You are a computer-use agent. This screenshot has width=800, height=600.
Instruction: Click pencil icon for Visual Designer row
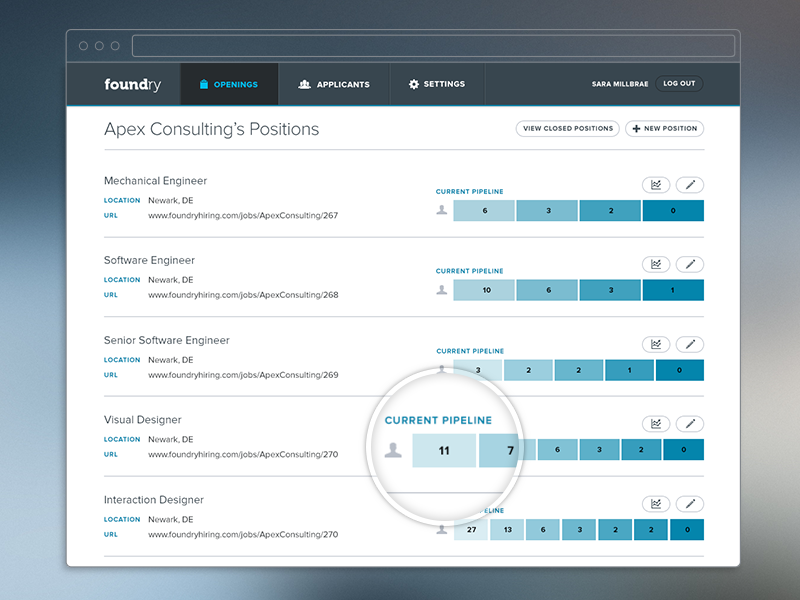[x=690, y=424]
